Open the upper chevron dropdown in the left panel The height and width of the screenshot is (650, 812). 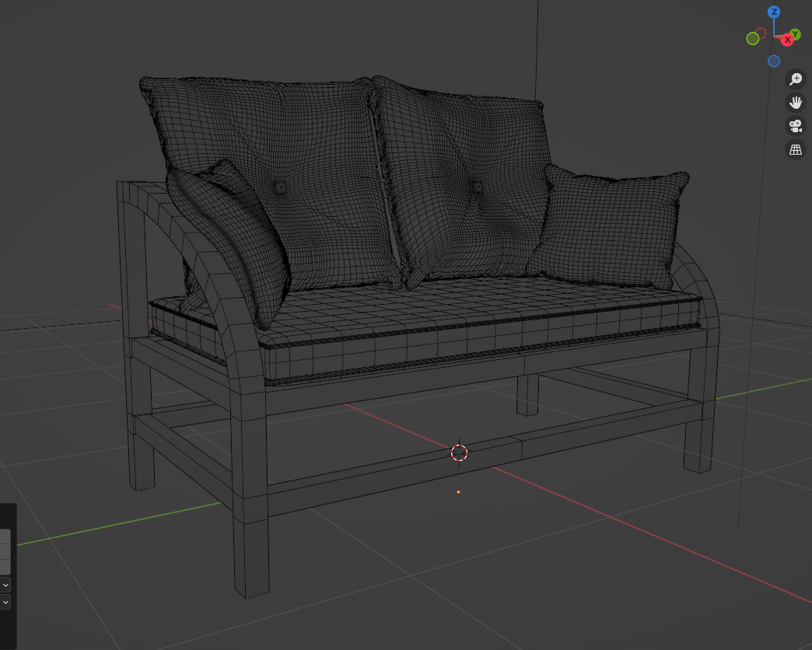5,585
